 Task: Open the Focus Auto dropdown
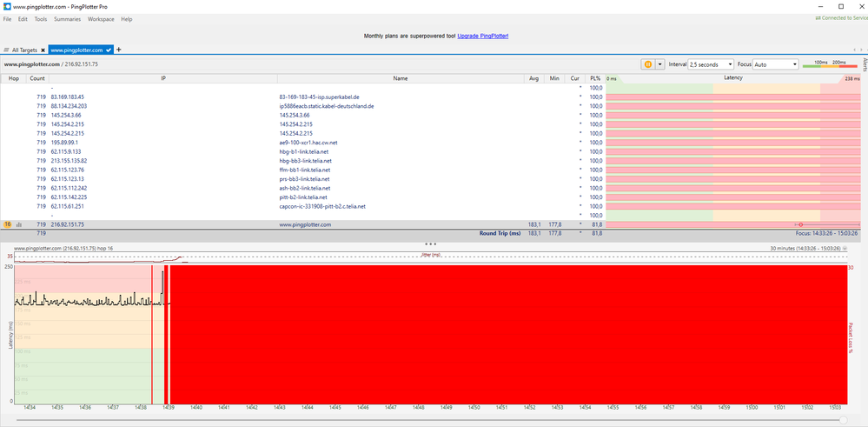(776, 64)
